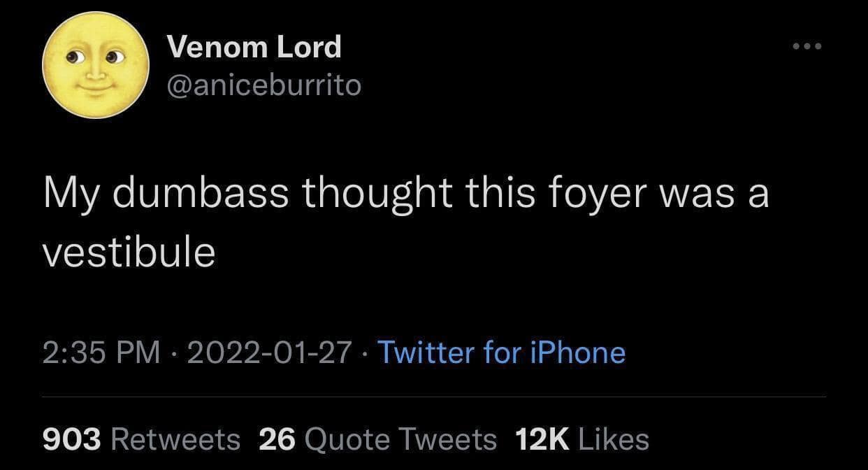The height and width of the screenshot is (470, 868).
Task: Click the moon face profile avatar
Action: [96, 64]
